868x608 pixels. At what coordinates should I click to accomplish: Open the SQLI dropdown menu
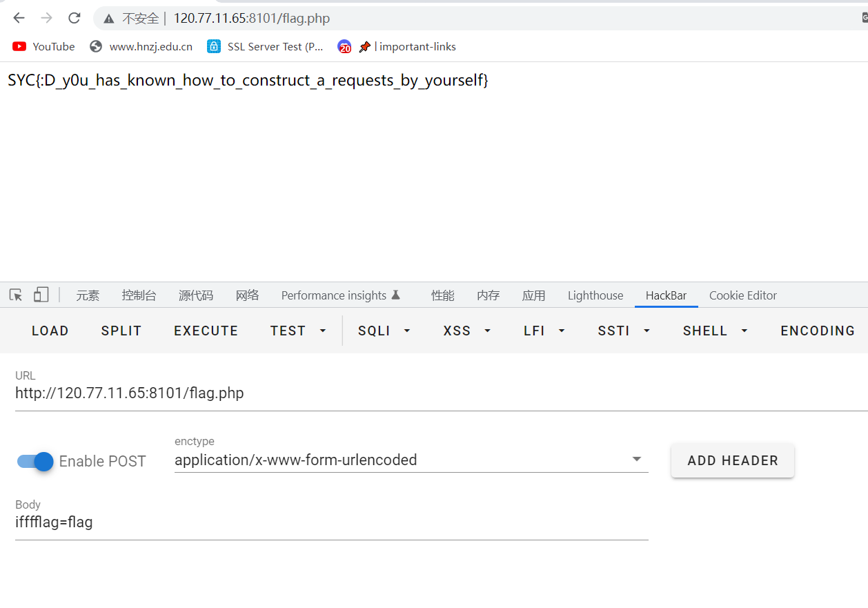click(384, 331)
